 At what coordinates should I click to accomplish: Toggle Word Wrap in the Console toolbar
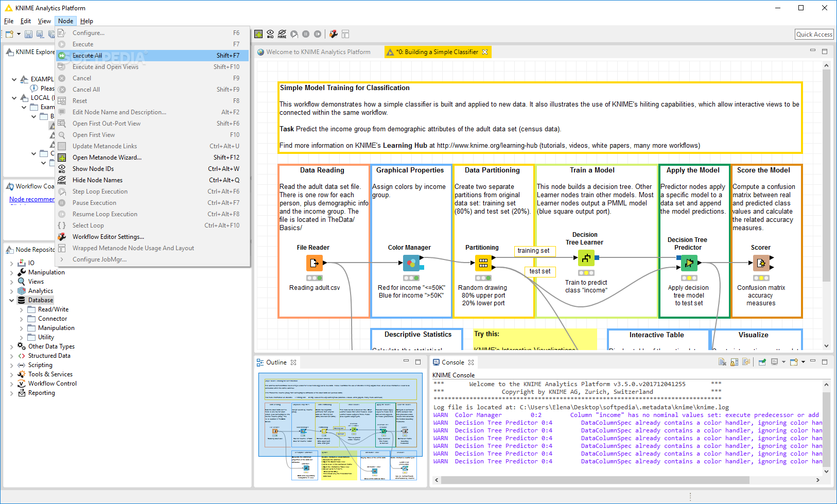(x=746, y=362)
